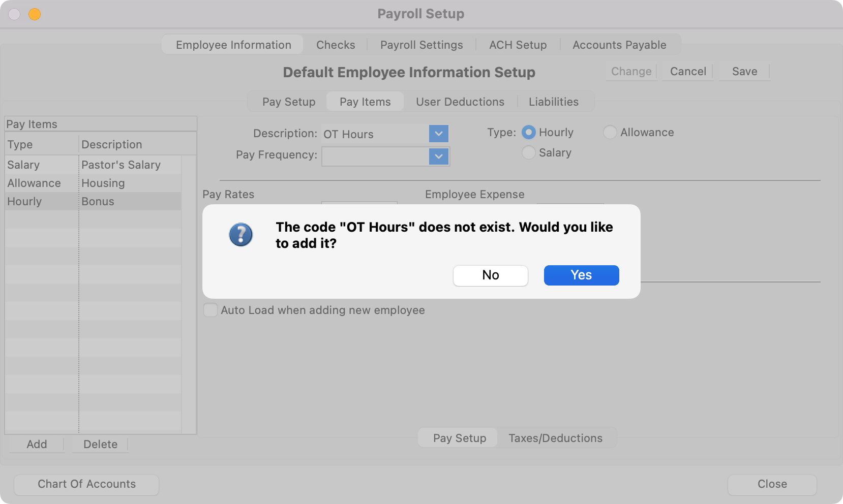Go to the ACH Setup tab
Screen dimensions: 843x504
pyautogui.click(x=518, y=45)
